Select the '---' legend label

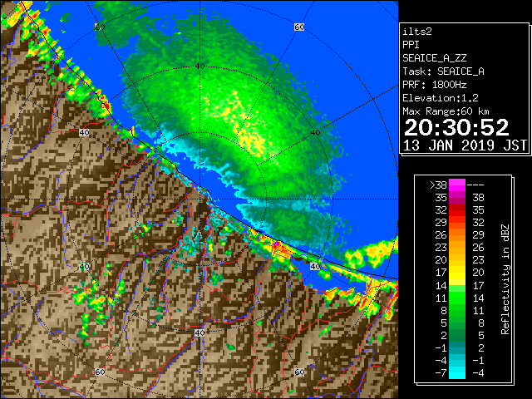tap(475, 185)
